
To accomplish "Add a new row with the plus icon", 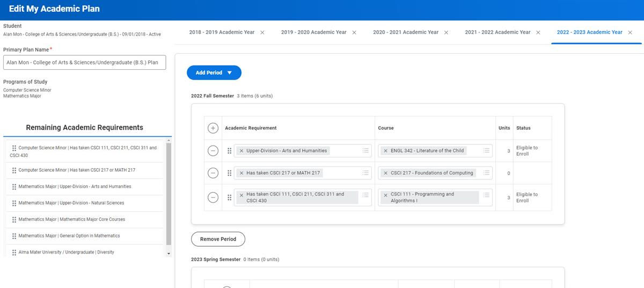I will (213, 128).
